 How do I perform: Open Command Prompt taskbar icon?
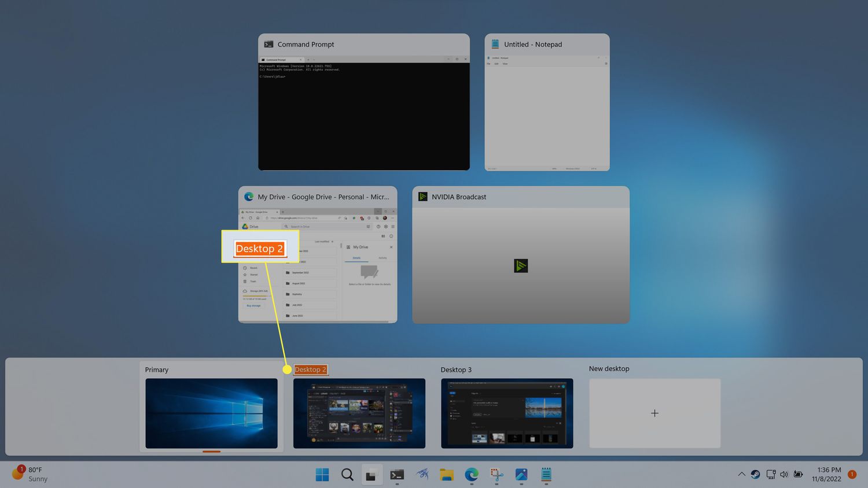point(397,475)
